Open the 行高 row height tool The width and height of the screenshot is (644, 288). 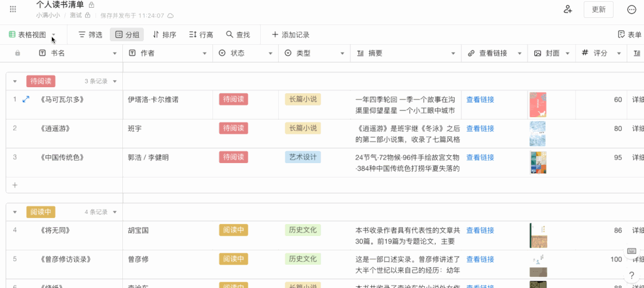(201, 35)
